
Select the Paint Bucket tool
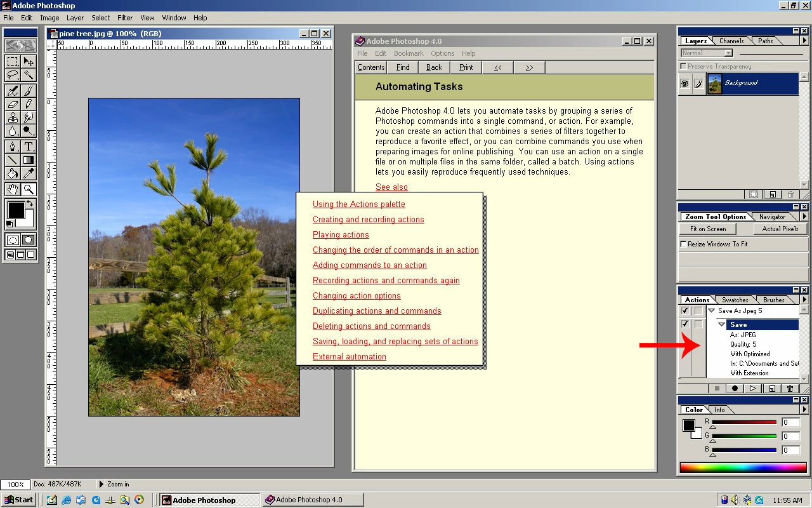13,173
